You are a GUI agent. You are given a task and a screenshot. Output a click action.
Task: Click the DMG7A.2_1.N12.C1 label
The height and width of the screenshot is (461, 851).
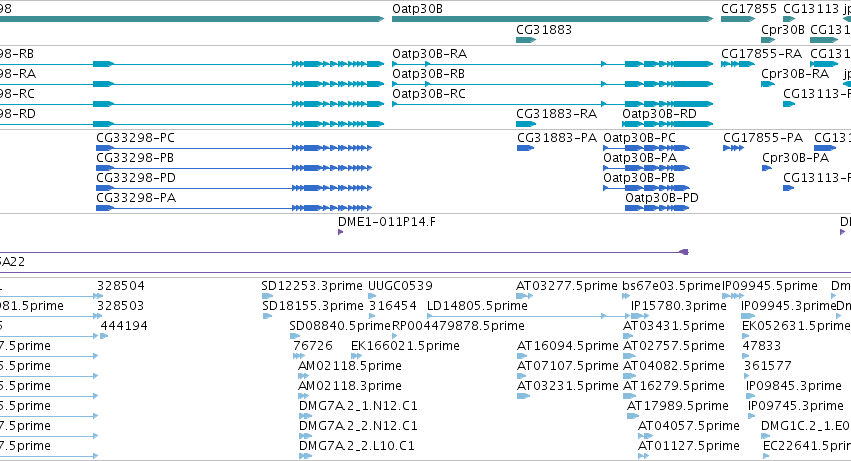click(358, 407)
